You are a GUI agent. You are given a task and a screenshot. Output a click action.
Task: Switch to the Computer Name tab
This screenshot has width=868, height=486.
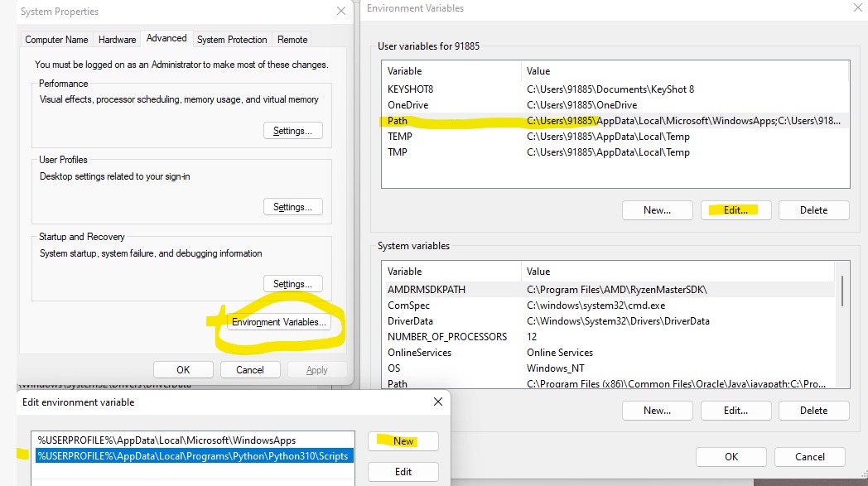[56, 39]
